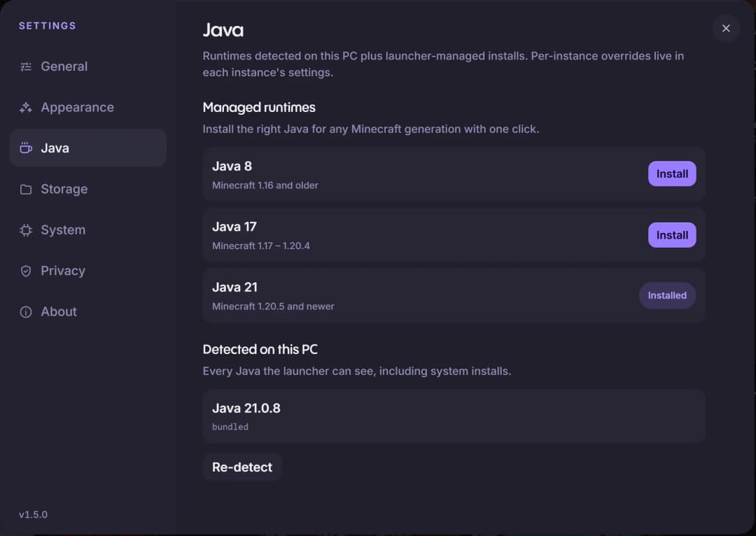Select the Java settings label
This screenshot has width=756, height=536.
55,148
